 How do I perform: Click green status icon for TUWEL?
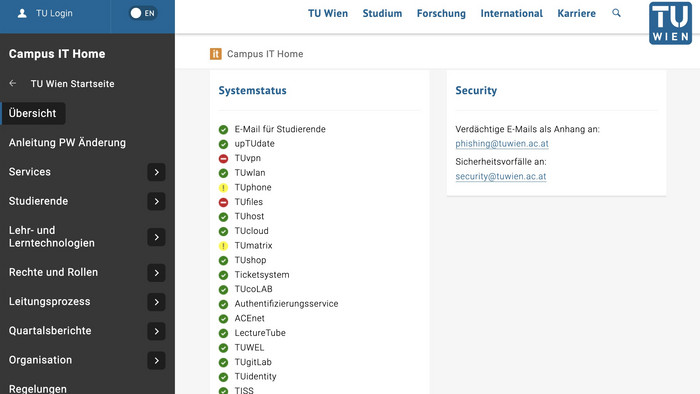[223, 348]
